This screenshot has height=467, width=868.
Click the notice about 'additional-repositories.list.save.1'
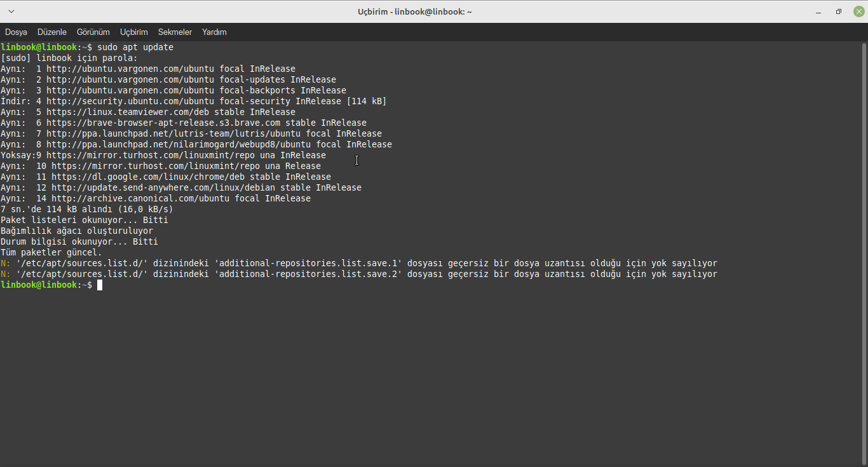coord(359,264)
